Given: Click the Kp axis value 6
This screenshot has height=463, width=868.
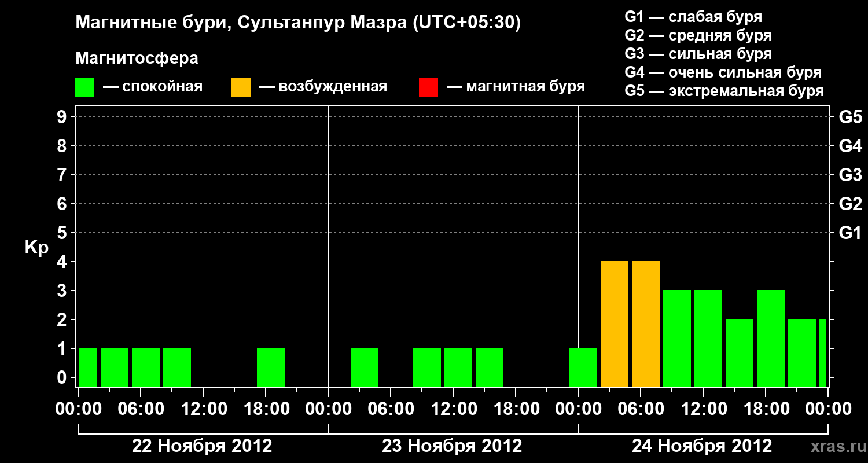Looking at the screenshot, I should pyautogui.click(x=63, y=204).
